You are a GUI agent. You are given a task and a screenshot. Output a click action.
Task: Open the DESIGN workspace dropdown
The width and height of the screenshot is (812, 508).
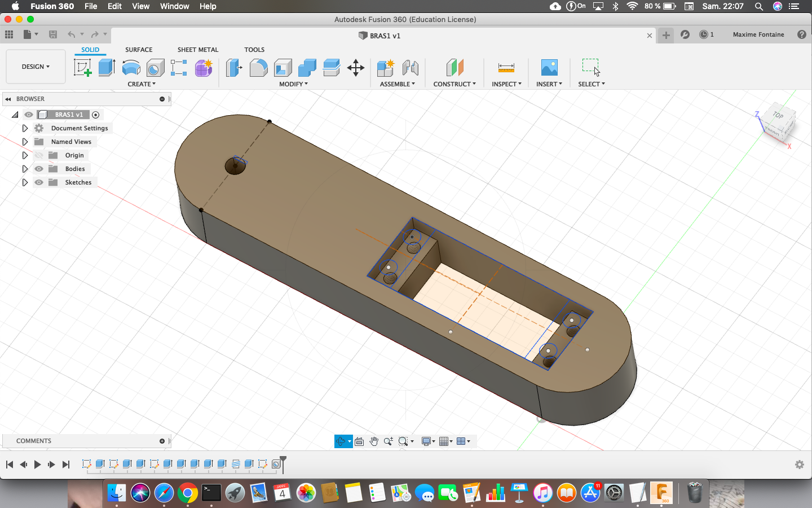pos(36,67)
